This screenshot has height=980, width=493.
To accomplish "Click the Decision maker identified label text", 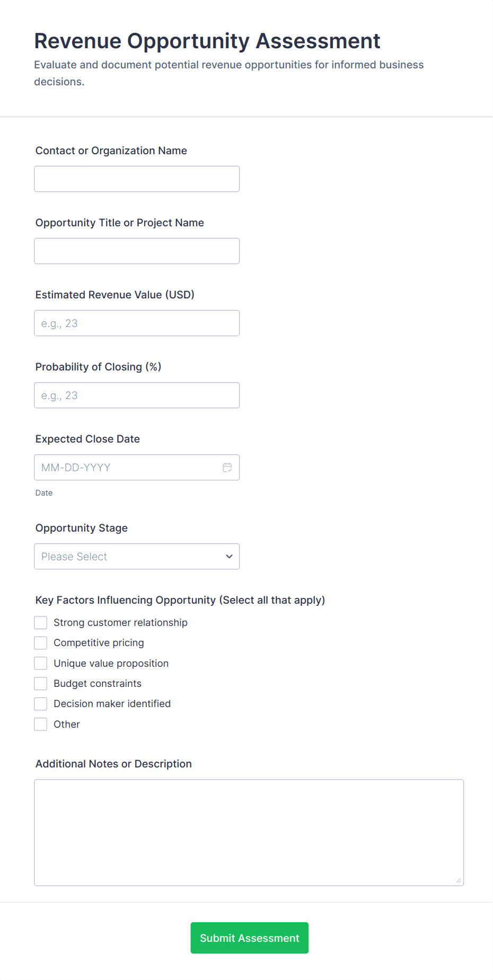I will pos(112,704).
